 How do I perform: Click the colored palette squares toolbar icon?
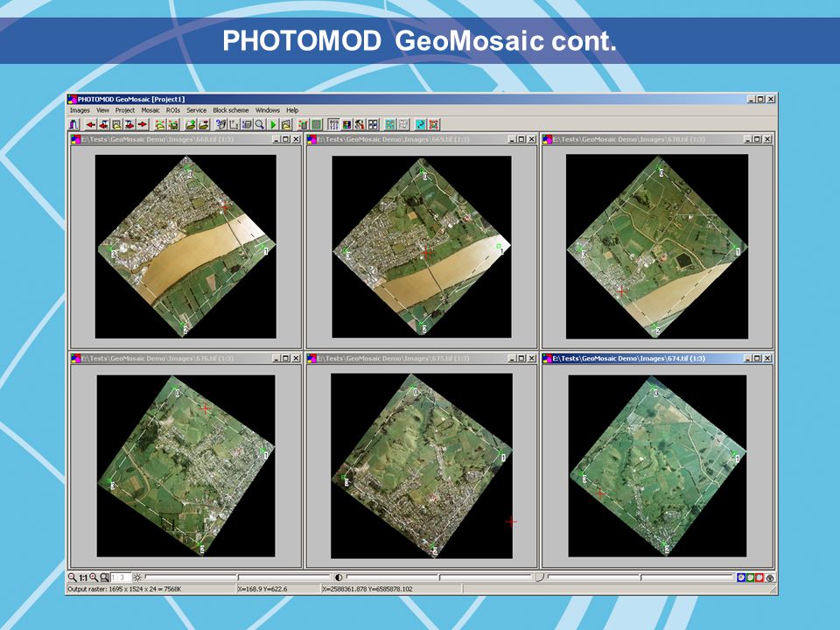pyautogui.click(x=346, y=125)
